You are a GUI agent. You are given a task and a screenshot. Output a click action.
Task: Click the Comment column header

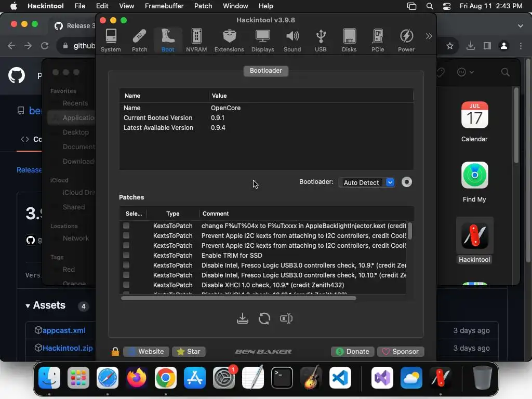[x=216, y=214]
